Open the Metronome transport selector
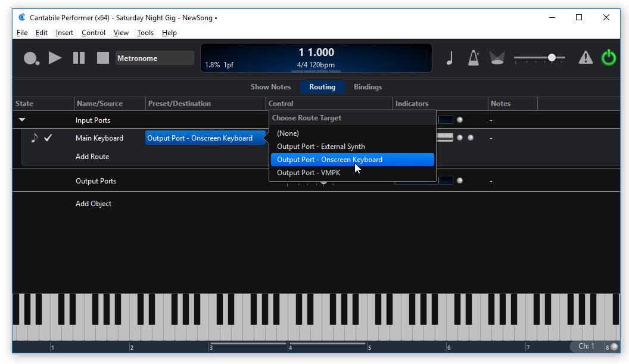This screenshot has width=629, height=364. (x=154, y=58)
